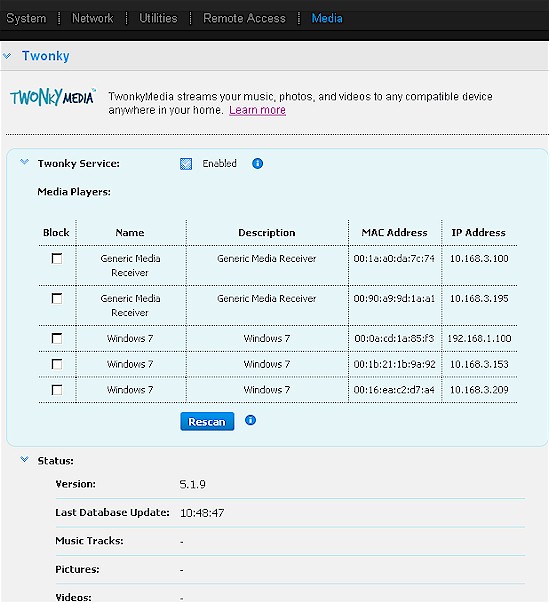The height and width of the screenshot is (604, 550).
Task: Select MAC address 00:16:ea:c2:d7:a4
Action: tap(394, 390)
